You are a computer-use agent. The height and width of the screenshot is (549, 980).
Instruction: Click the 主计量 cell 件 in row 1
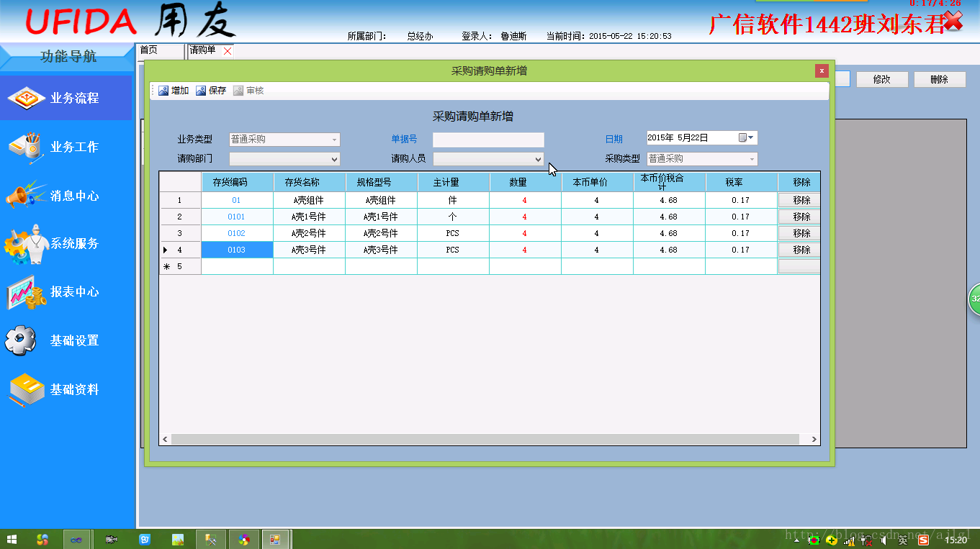click(x=454, y=200)
